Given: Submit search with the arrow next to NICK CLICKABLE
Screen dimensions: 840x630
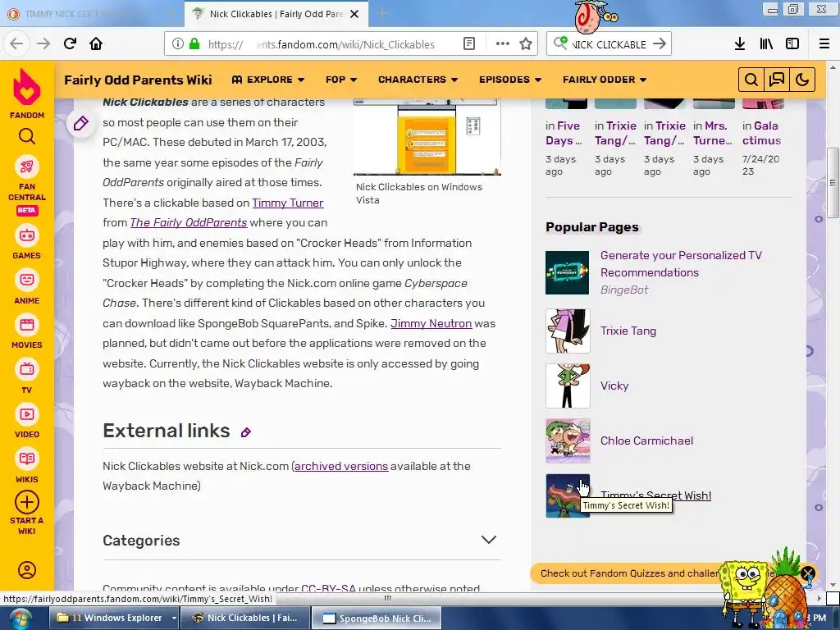Looking at the screenshot, I should point(660,44).
